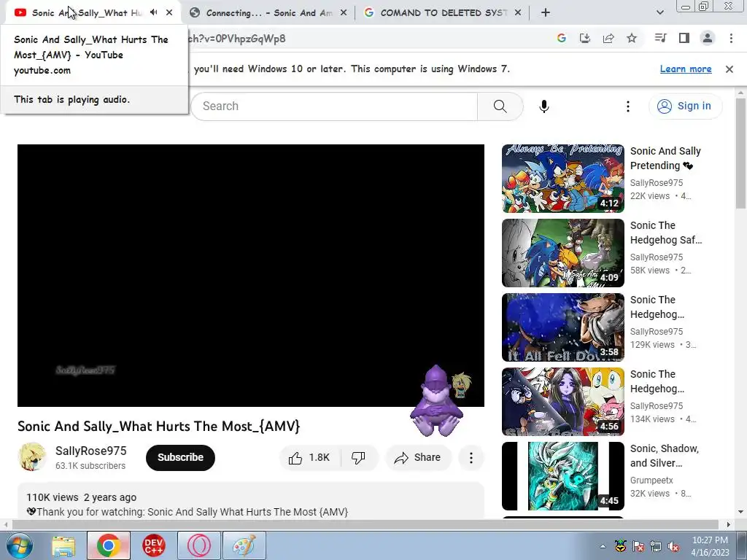Like the video with thumbs up

[x=309, y=458]
